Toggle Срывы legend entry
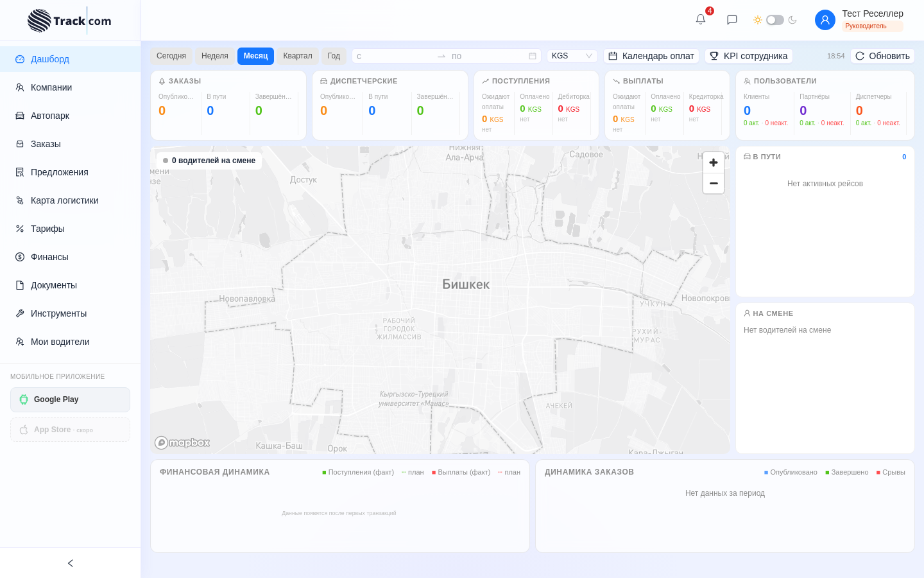924x578 pixels. coord(891,472)
